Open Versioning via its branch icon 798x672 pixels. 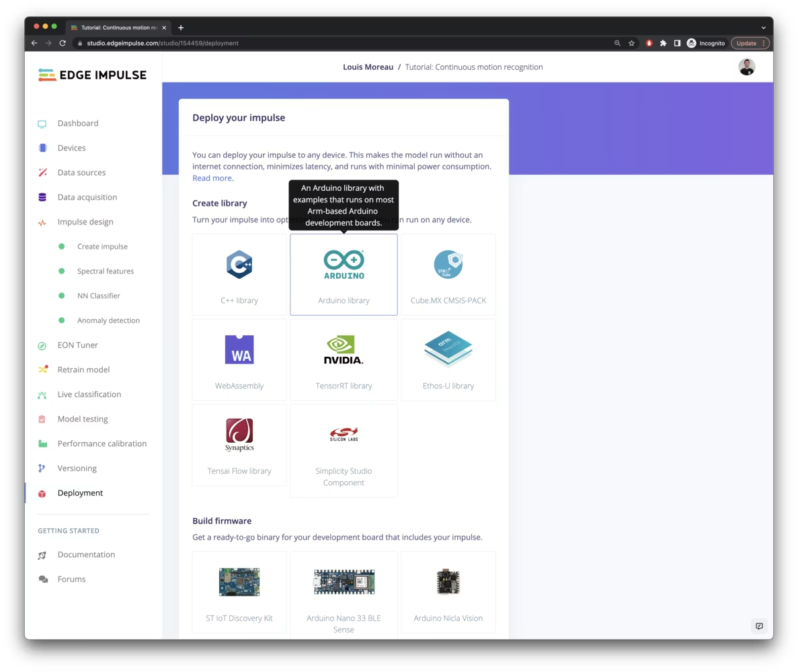(42, 468)
